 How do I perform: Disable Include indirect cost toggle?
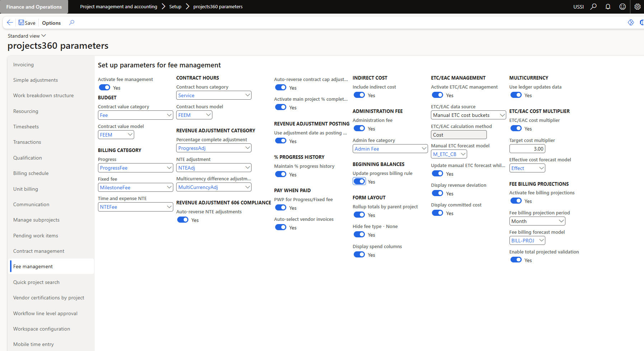[x=359, y=95]
